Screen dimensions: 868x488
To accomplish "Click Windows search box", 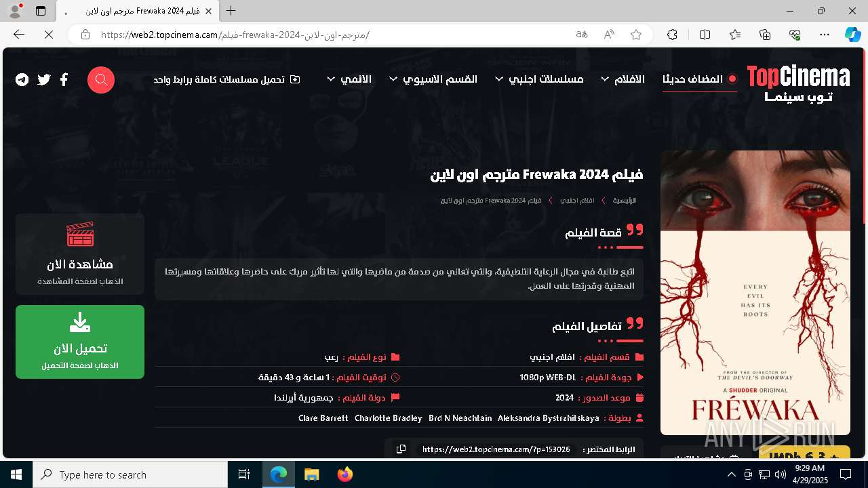I will [x=130, y=474].
